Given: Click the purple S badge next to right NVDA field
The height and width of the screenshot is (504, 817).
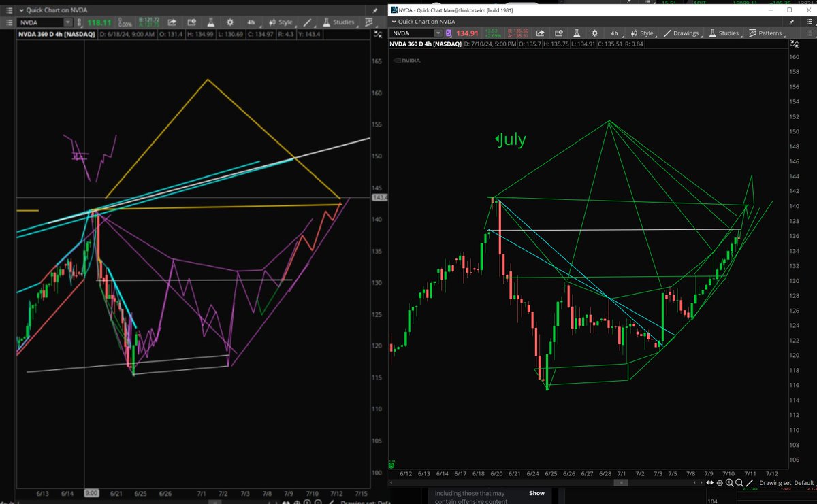Looking at the screenshot, I should click(x=449, y=33).
